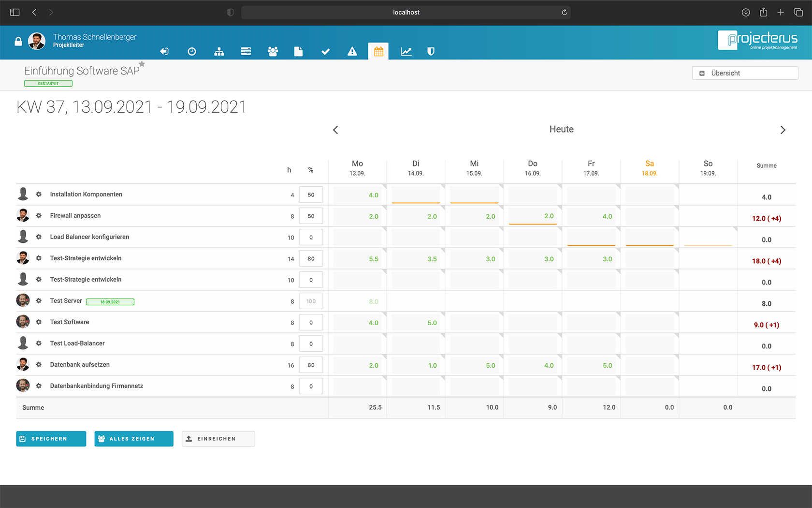Click percent field for Installation Komponenten
The image size is (812, 508).
[311, 195]
